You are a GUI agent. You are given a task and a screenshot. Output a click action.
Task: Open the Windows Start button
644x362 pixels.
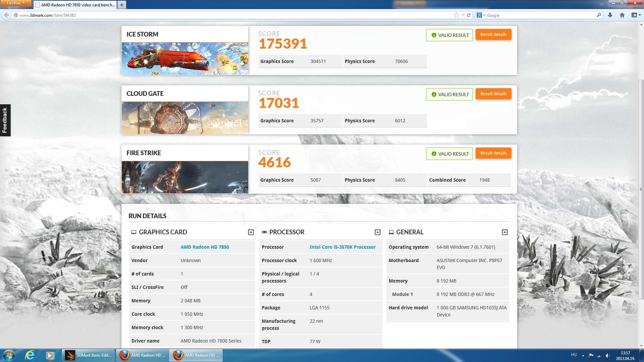(9, 355)
